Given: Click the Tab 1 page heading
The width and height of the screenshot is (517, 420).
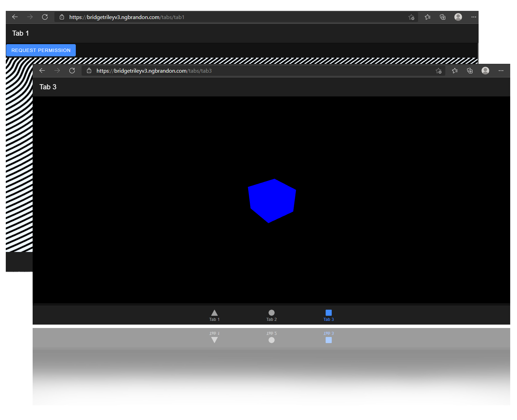Looking at the screenshot, I should 21,33.
